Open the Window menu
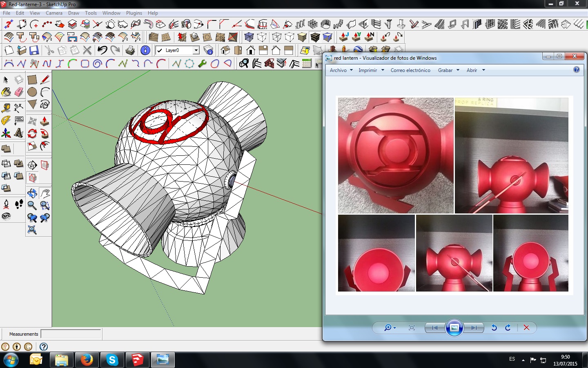588x368 pixels. (111, 13)
